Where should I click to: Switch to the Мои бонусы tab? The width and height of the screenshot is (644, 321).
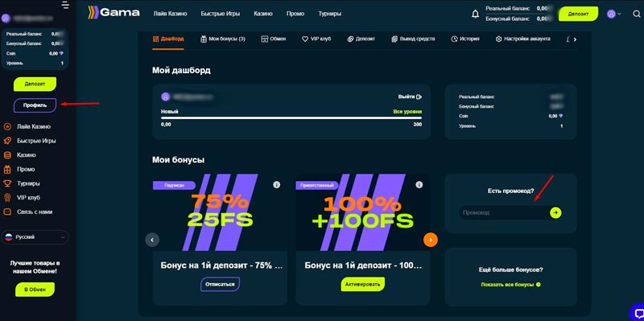pyautogui.click(x=223, y=39)
